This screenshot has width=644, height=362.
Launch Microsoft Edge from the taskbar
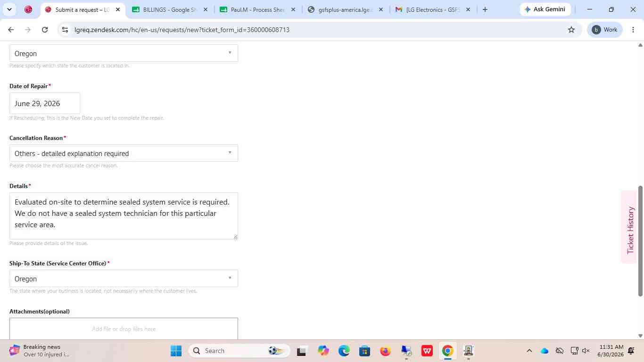(344, 351)
